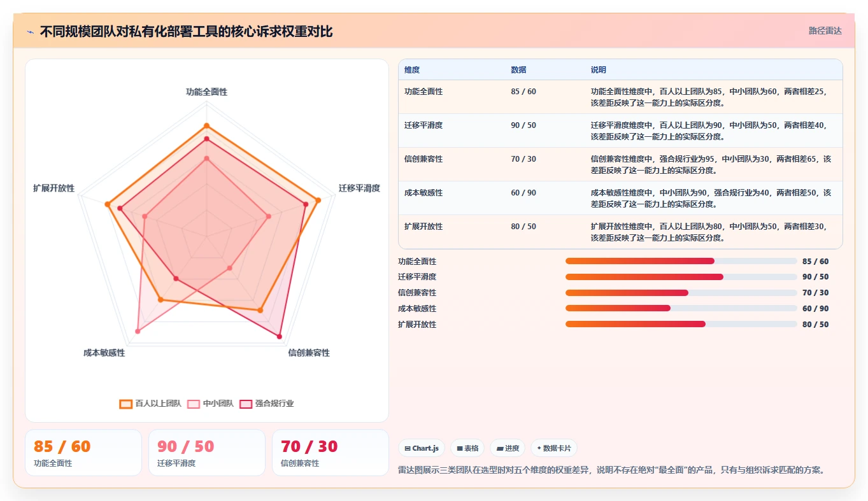Click the 维度 column header
The height and width of the screenshot is (501, 868).
pyautogui.click(x=412, y=70)
